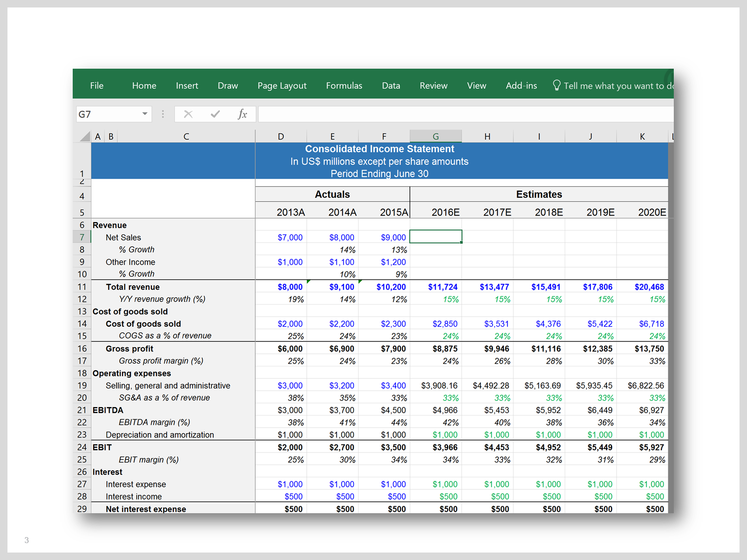Select column G header

[x=436, y=136]
